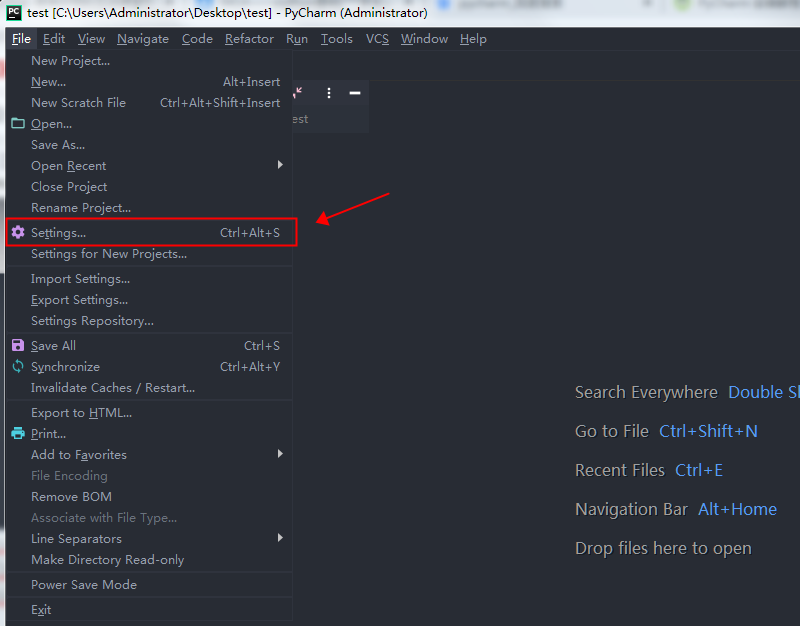Choose Settings for New Projects...
Screen dimensions: 800x626
pyautogui.click(x=149, y=254)
